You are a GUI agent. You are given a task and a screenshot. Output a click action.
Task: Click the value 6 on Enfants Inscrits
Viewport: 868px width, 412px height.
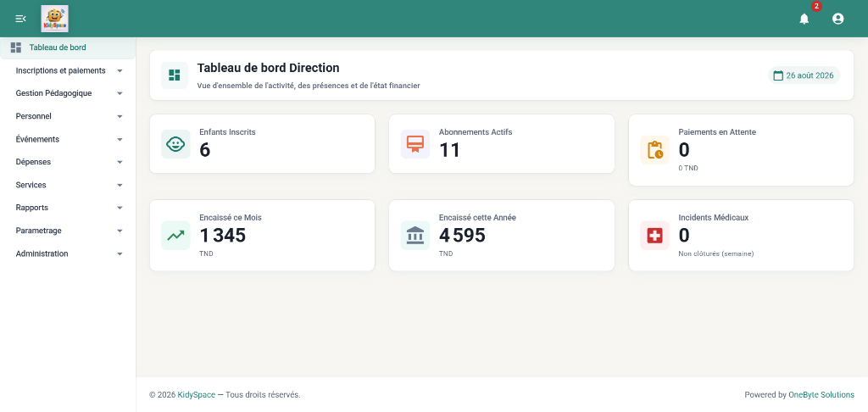click(205, 150)
